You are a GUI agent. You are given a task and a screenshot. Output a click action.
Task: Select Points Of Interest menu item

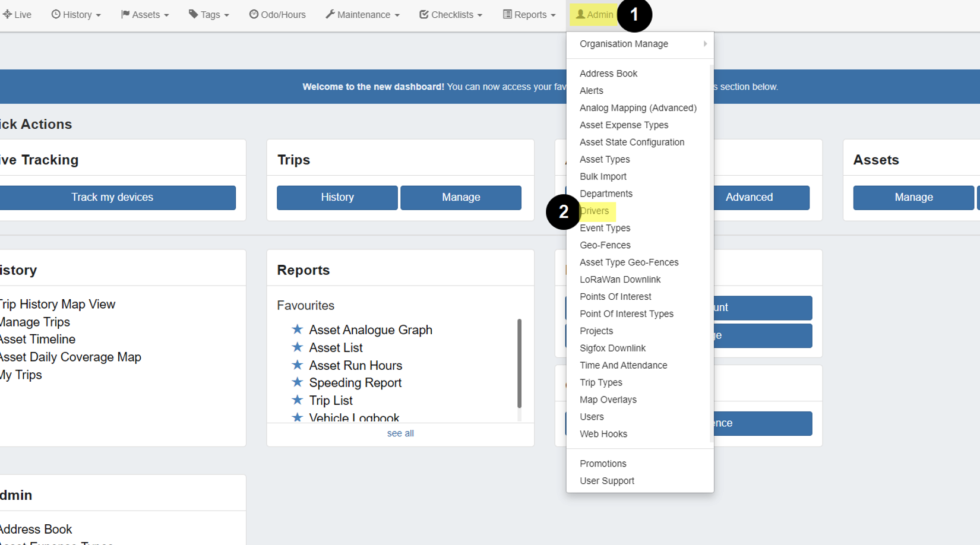click(615, 297)
